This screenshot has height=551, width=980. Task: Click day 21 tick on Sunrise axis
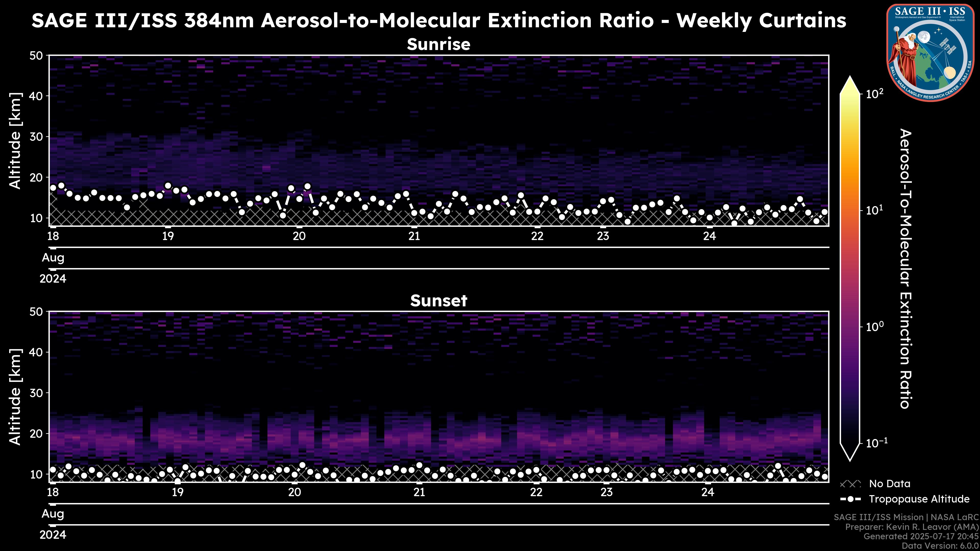pos(414,236)
